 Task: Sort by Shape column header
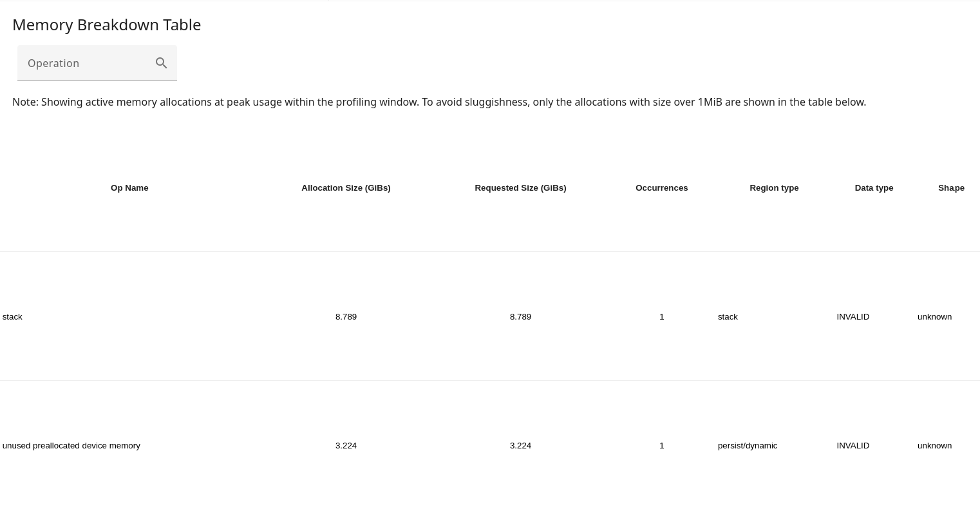(951, 188)
